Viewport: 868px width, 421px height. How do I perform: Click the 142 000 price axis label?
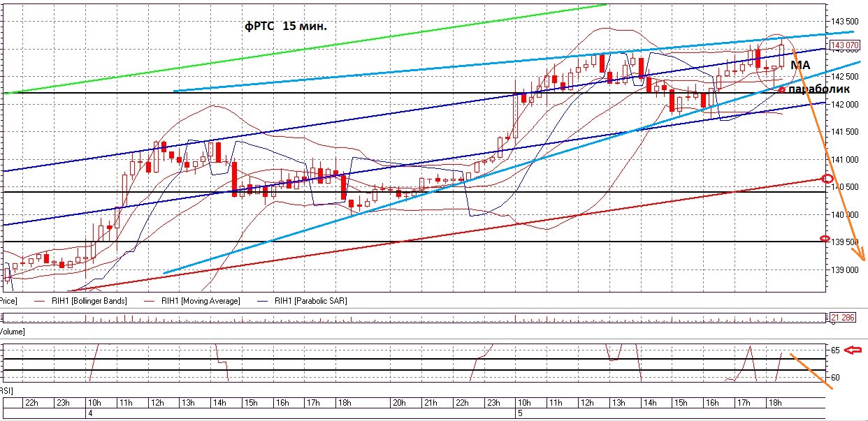(844, 104)
